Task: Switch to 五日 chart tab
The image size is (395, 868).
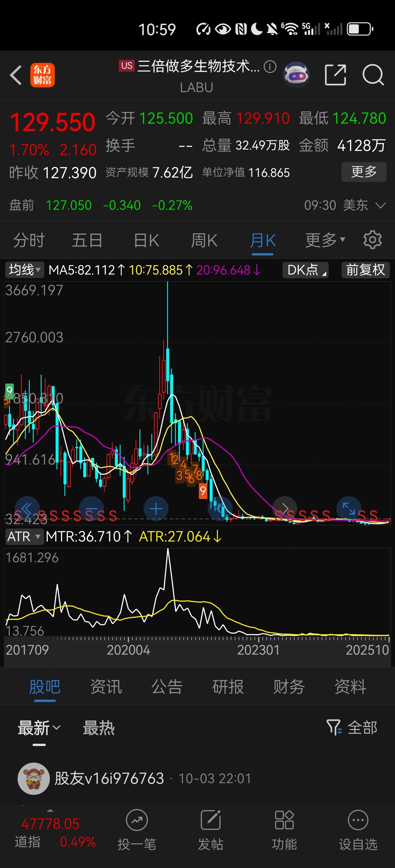Action: coord(87,240)
